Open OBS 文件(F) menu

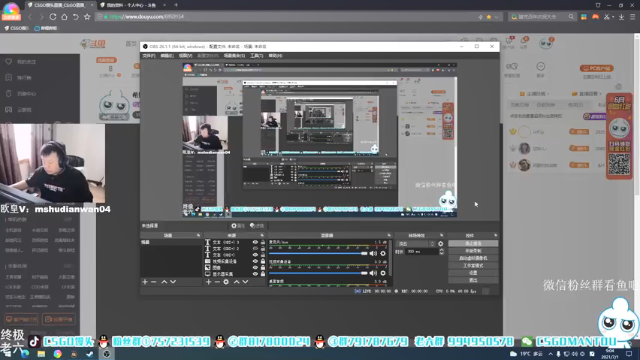[149, 56]
